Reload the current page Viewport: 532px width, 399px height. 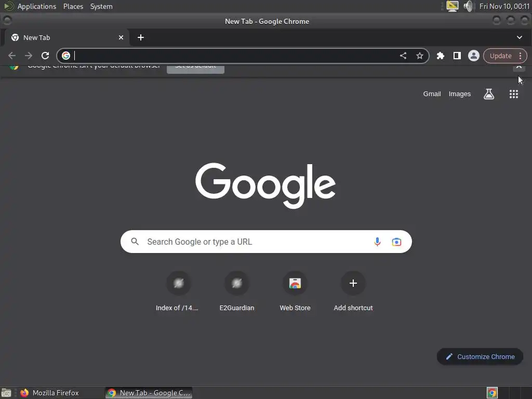tap(45, 56)
